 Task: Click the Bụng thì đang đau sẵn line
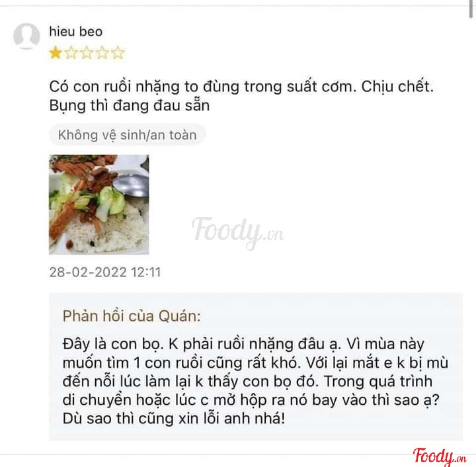130,106
